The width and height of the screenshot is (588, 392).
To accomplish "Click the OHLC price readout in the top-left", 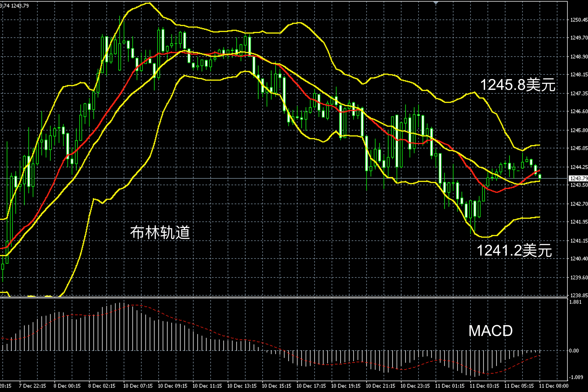I will (x=14, y=6).
